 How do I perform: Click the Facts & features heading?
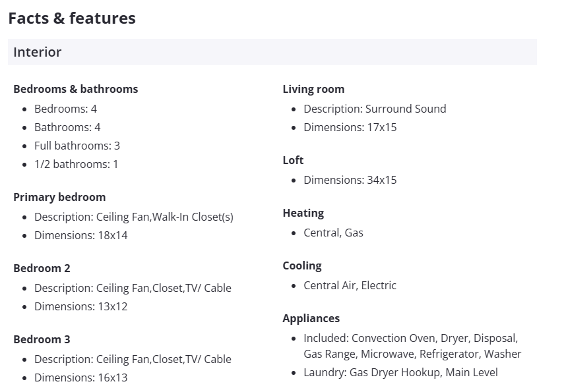72,18
